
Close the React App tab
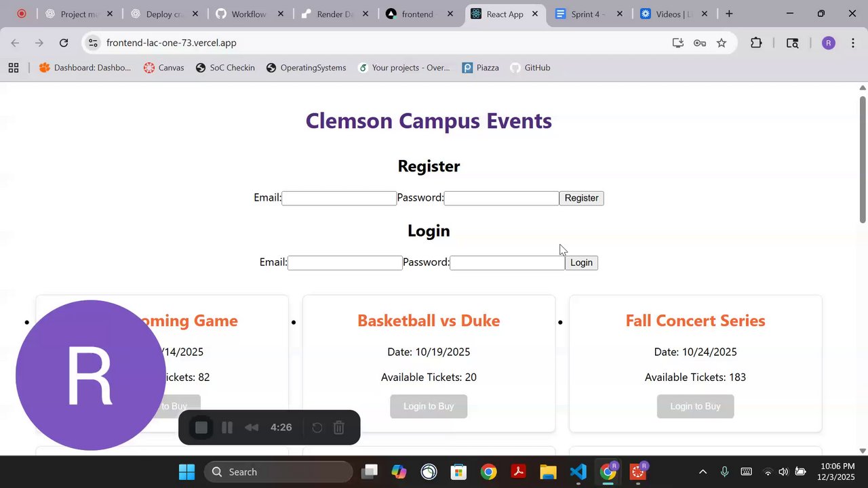(x=535, y=14)
